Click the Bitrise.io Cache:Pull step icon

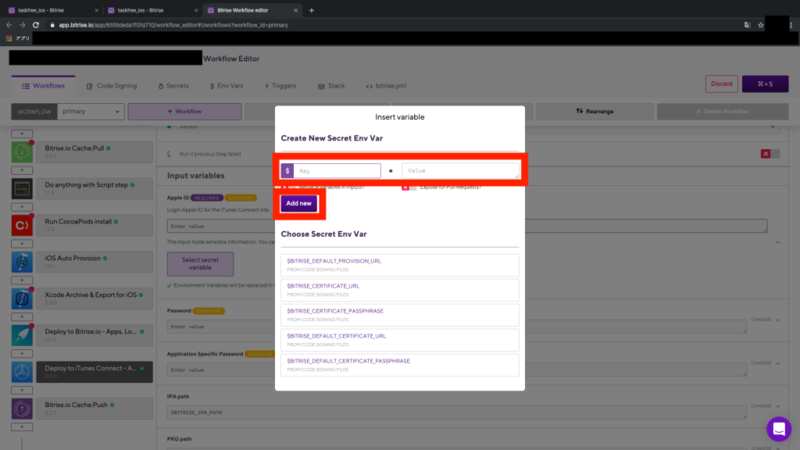pyautogui.click(x=22, y=152)
